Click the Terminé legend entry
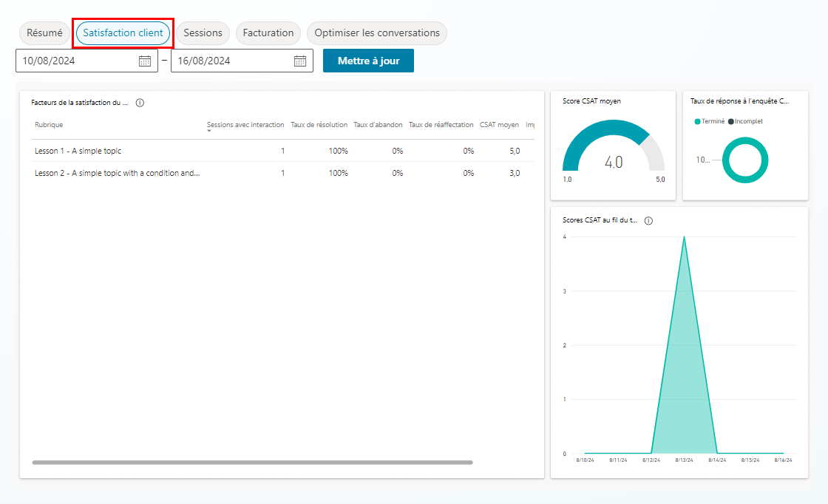The width and height of the screenshot is (828, 504). point(709,121)
